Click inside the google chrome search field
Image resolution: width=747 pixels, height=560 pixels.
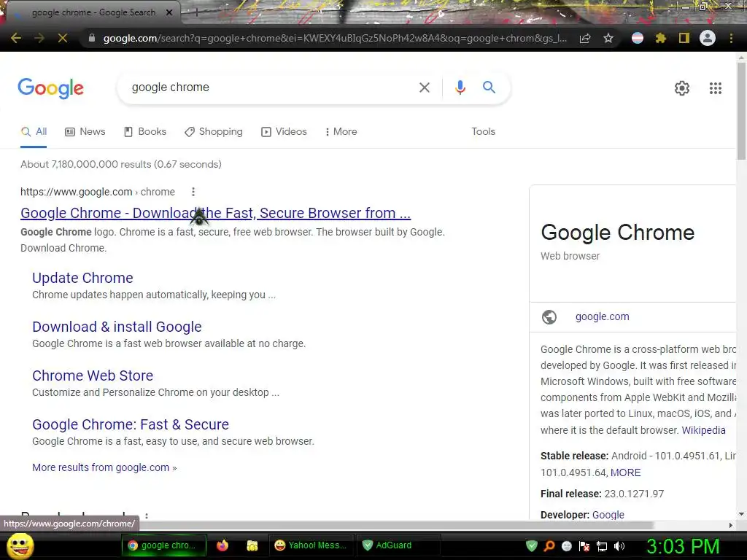click(x=267, y=87)
